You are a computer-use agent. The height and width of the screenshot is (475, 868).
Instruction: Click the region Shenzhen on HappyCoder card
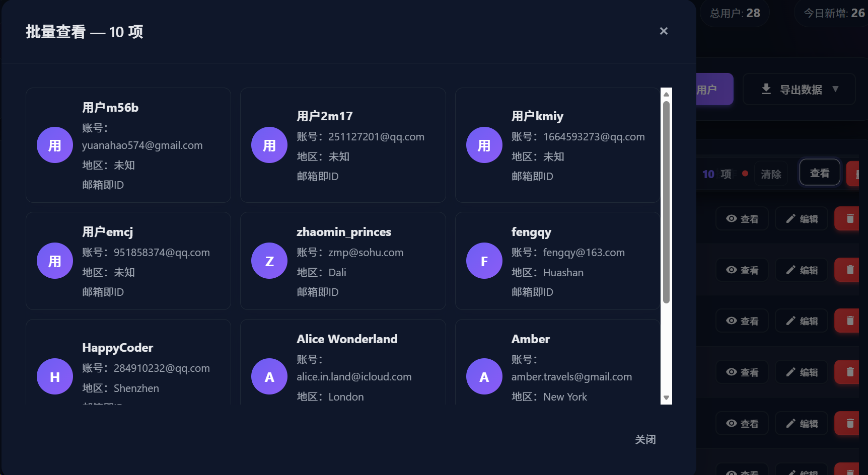[136, 388]
